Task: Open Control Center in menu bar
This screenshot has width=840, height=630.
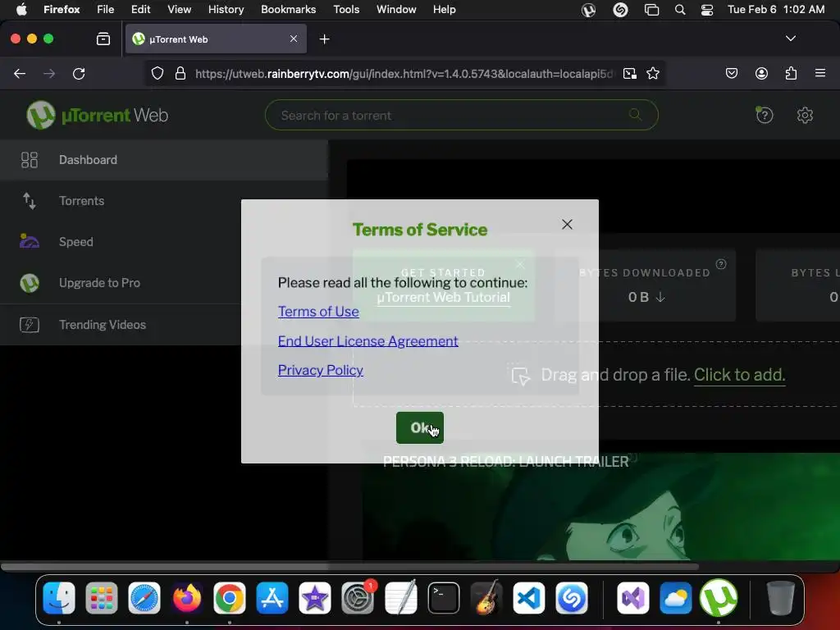Action: coord(706,10)
